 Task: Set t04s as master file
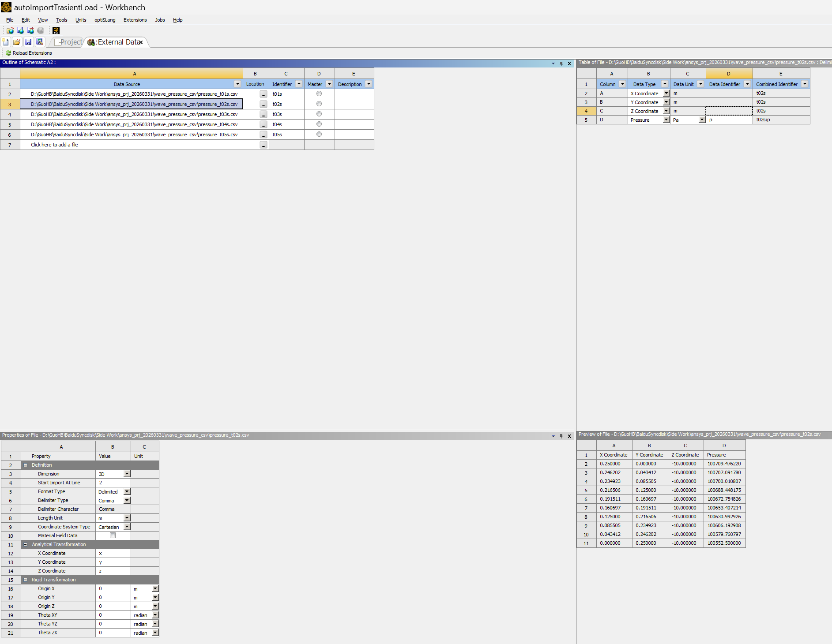click(319, 124)
